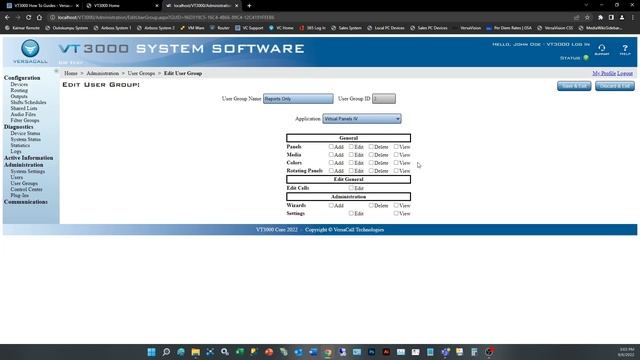Check View for Settings

click(396, 213)
